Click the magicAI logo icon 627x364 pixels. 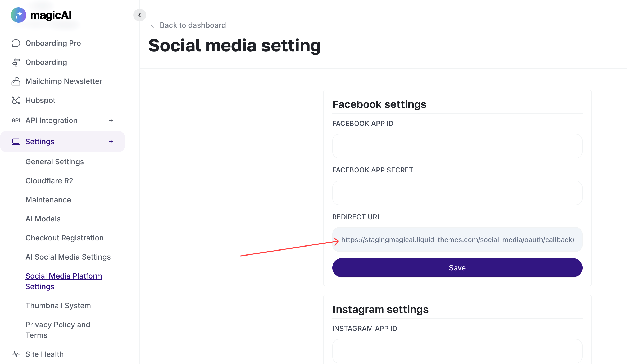[18, 15]
